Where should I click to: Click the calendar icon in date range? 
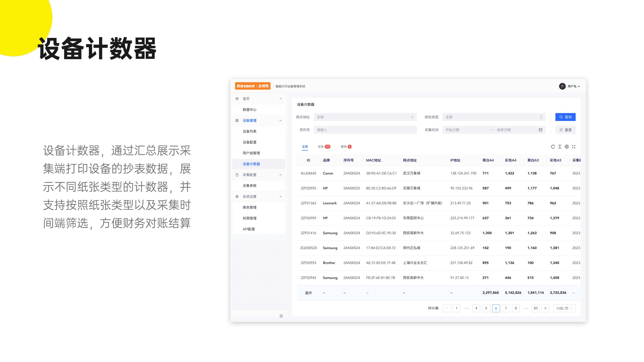[540, 130]
